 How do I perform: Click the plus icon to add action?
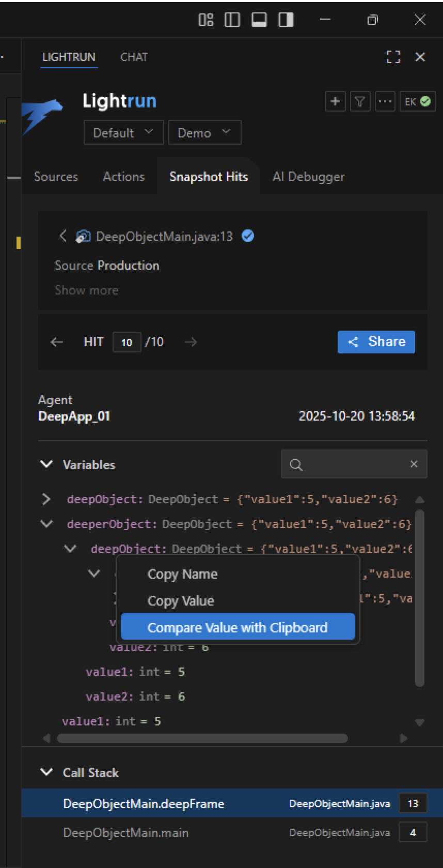click(335, 102)
